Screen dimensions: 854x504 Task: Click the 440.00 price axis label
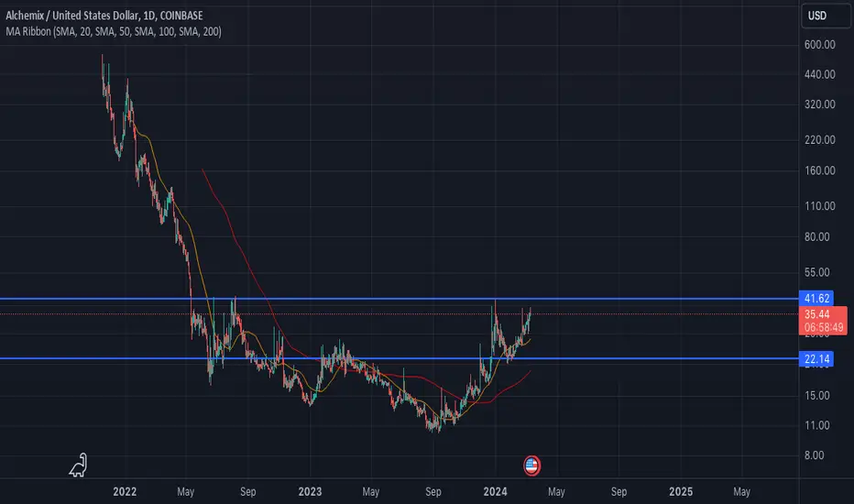point(820,74)
